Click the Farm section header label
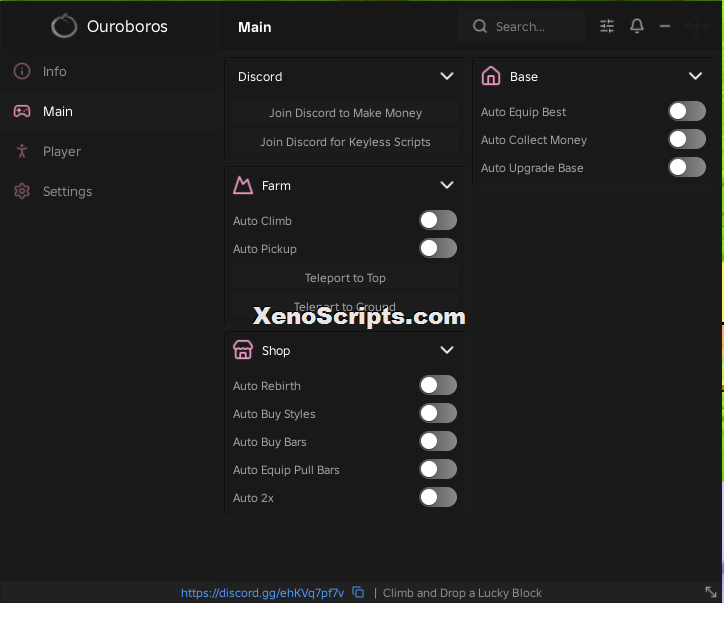The image size is (724, 633). pyautogui.click(x=276, y=186)
